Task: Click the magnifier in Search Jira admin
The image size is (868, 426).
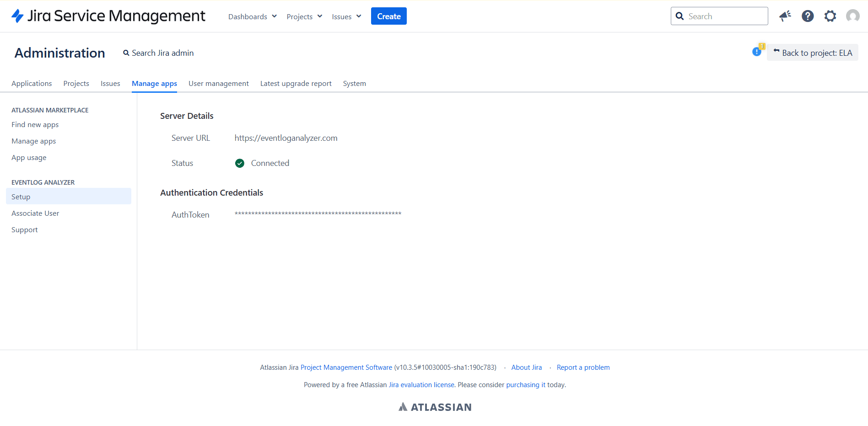Action: (126, 53)
